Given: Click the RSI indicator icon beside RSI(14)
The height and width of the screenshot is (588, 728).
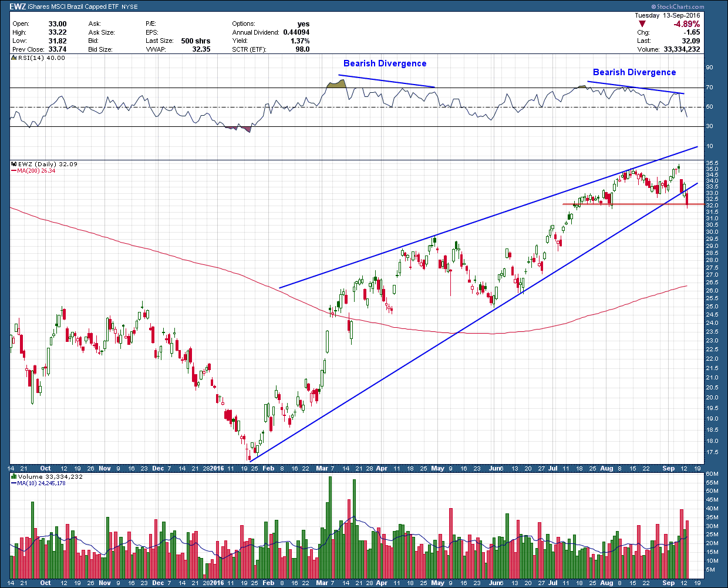Looking at the screenshot, I should point(15,58).
